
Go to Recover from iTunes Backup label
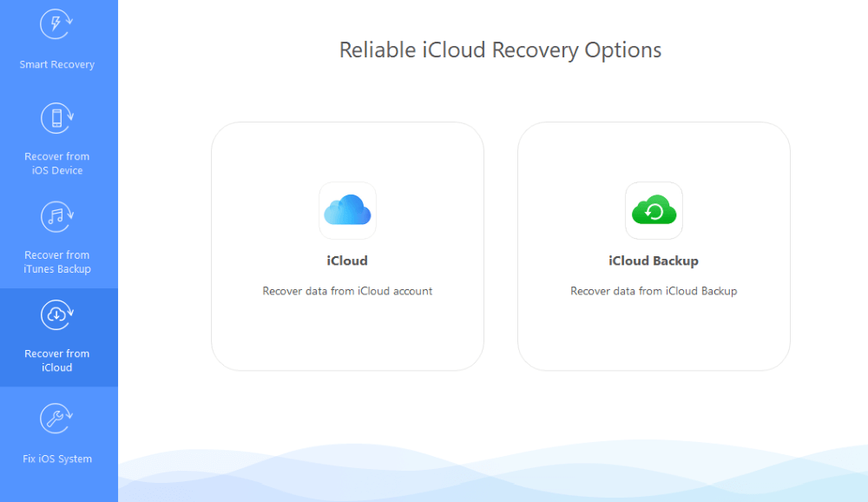click(x=57, y=262)
